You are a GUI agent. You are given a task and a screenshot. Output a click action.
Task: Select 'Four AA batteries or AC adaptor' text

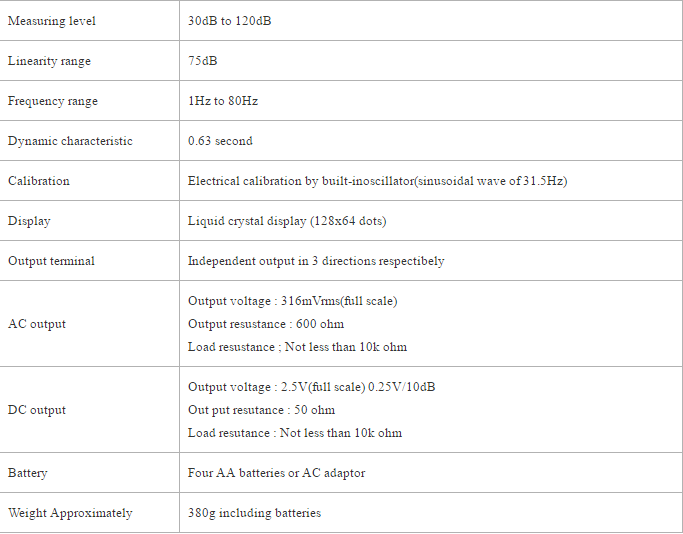[x=277, y=473]
